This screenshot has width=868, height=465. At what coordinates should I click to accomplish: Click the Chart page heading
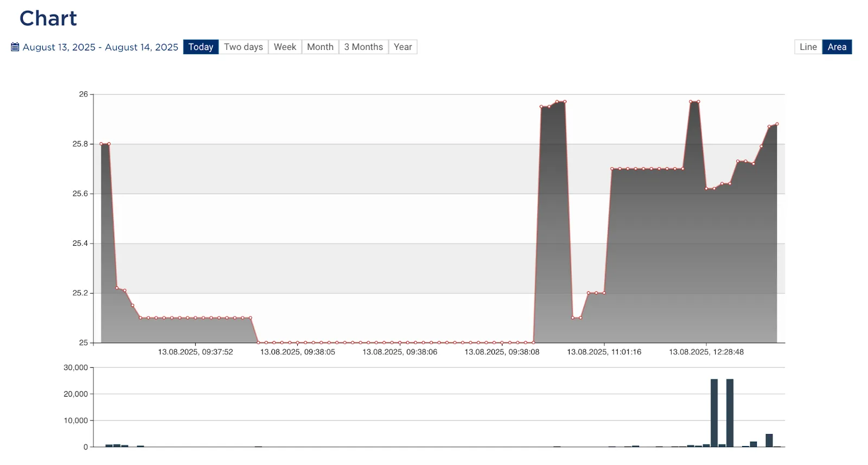point(48,18)
